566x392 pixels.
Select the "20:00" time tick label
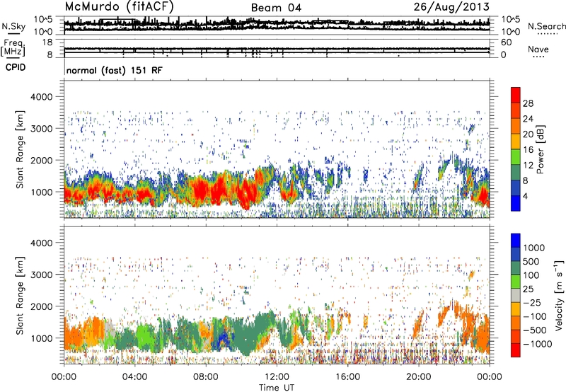click(x=418, y=377)
